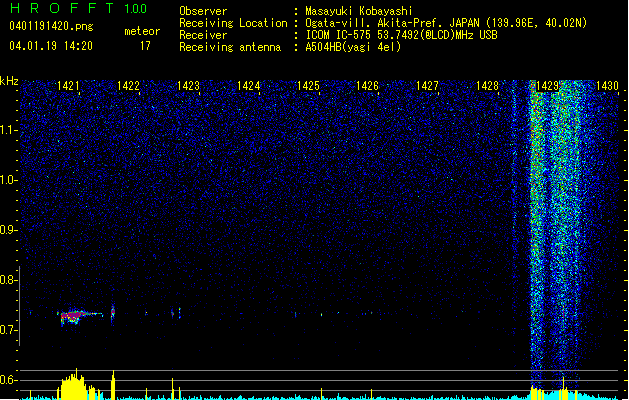The height and width of the screenshot is (400, 629).
Task: Click frequency axis label 1.0
Action: [8, 180]
